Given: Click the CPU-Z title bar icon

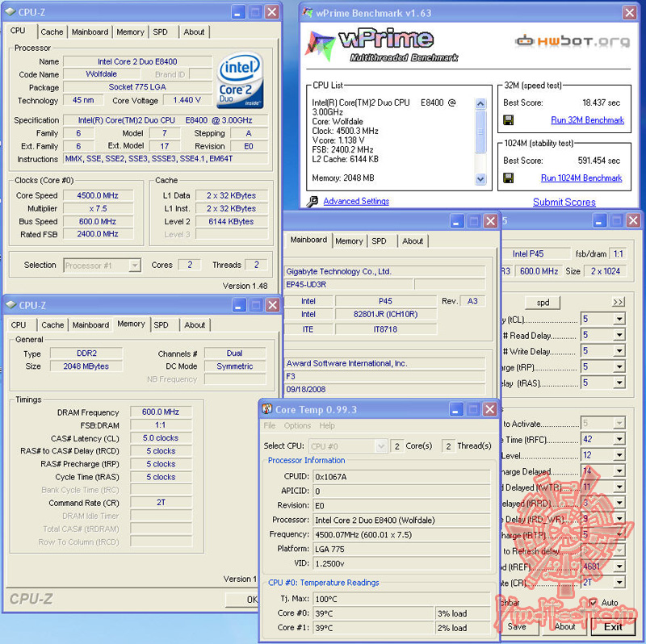Looking at the screenshot, I should tap(9, 12).
